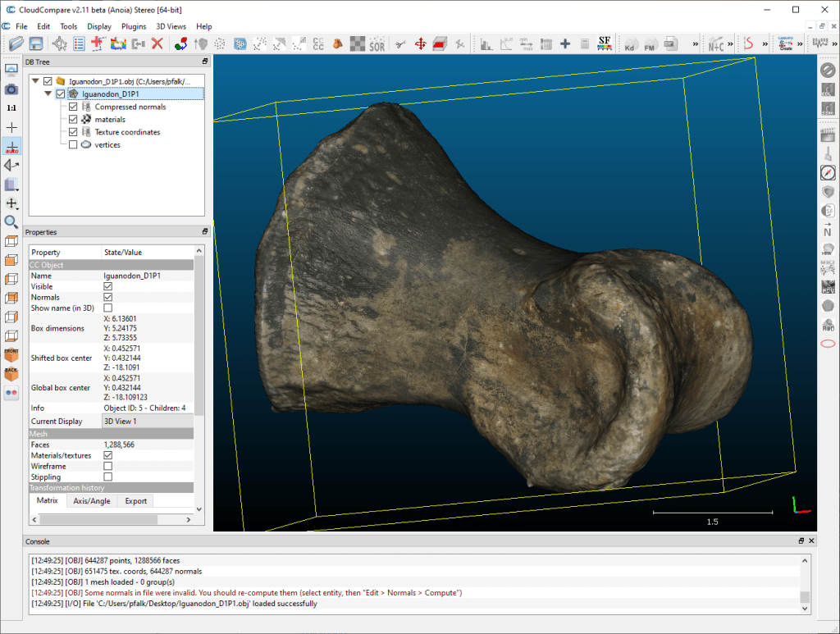This screenshot has width=840, height=634.
Task: Uncheck the Normals property checkbox
Action: [107, 297]
